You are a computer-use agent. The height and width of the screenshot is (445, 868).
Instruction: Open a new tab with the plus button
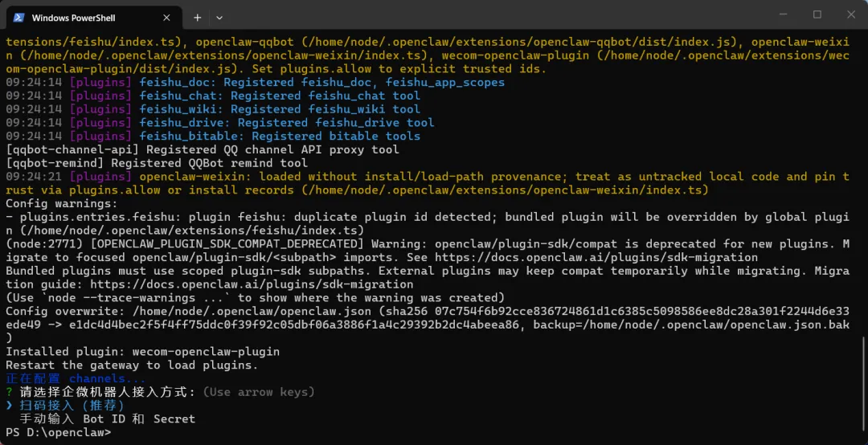tap(197, 17)
